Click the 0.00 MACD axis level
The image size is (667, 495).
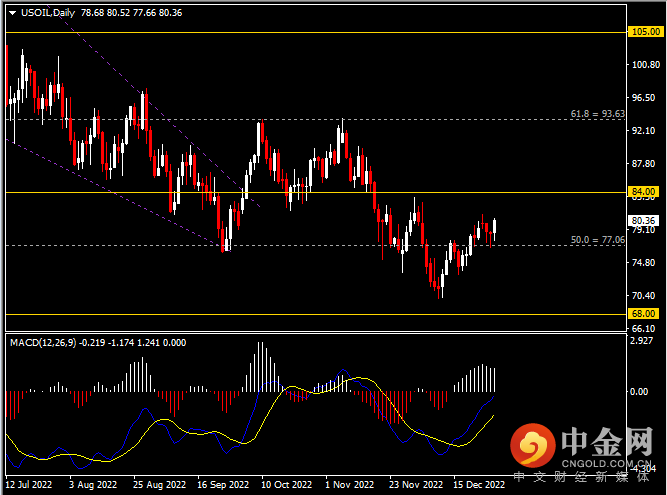click(x=640, y=391)
